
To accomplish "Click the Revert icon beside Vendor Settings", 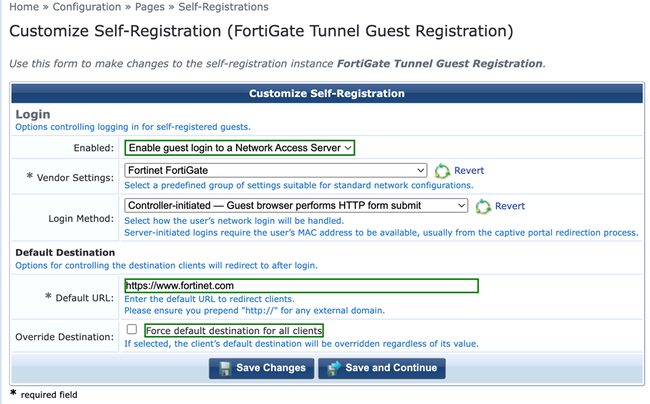I will tap(443, 171).
